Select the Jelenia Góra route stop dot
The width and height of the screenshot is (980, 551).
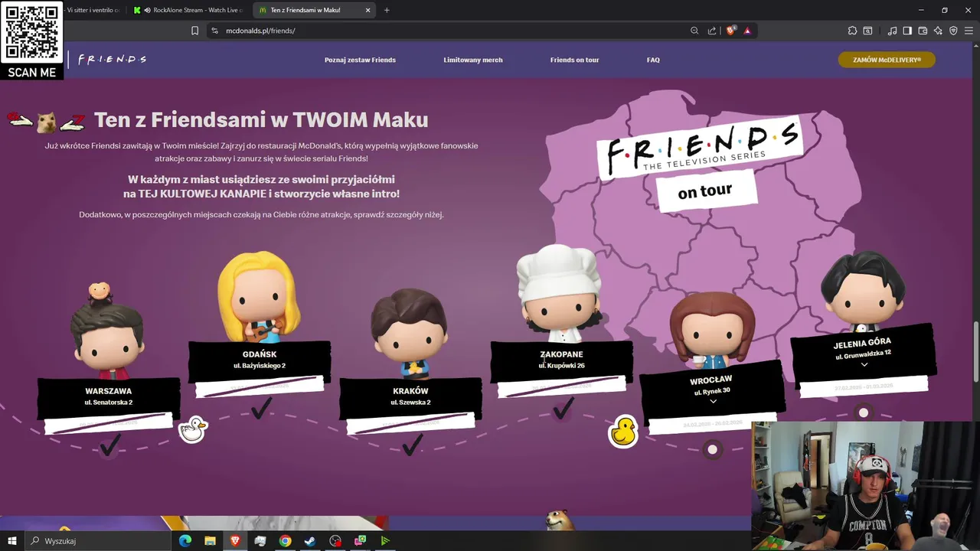tap(864, 412)
